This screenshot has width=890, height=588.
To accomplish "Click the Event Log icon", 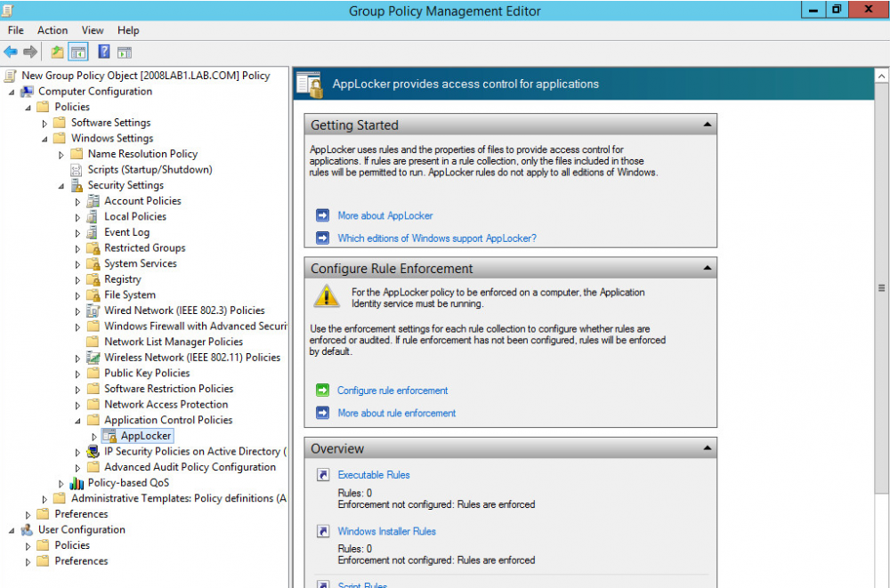I will (93, 232).
